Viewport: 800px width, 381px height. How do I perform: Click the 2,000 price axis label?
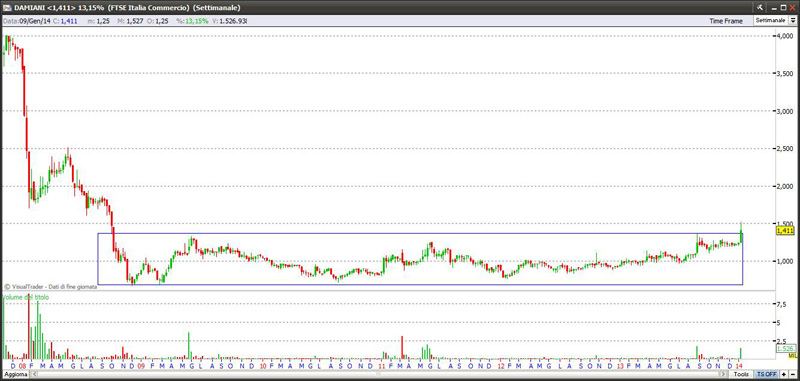point(785,186)
